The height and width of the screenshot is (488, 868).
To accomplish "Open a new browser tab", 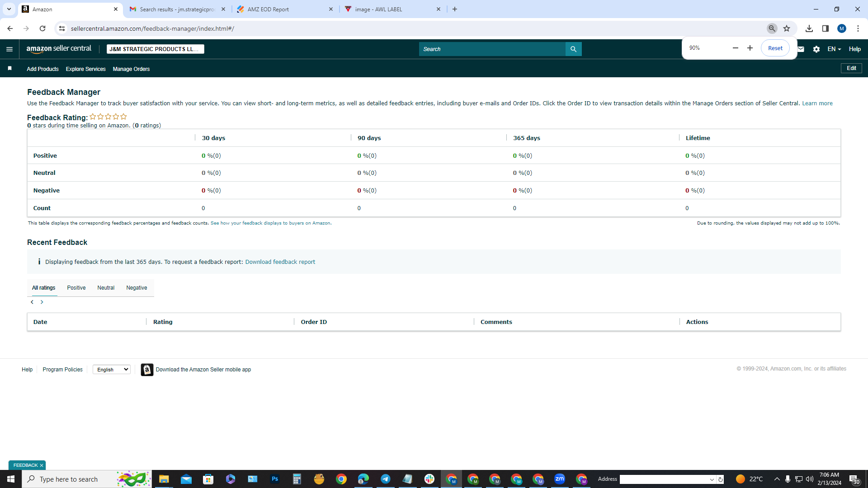I will [455, 9].
